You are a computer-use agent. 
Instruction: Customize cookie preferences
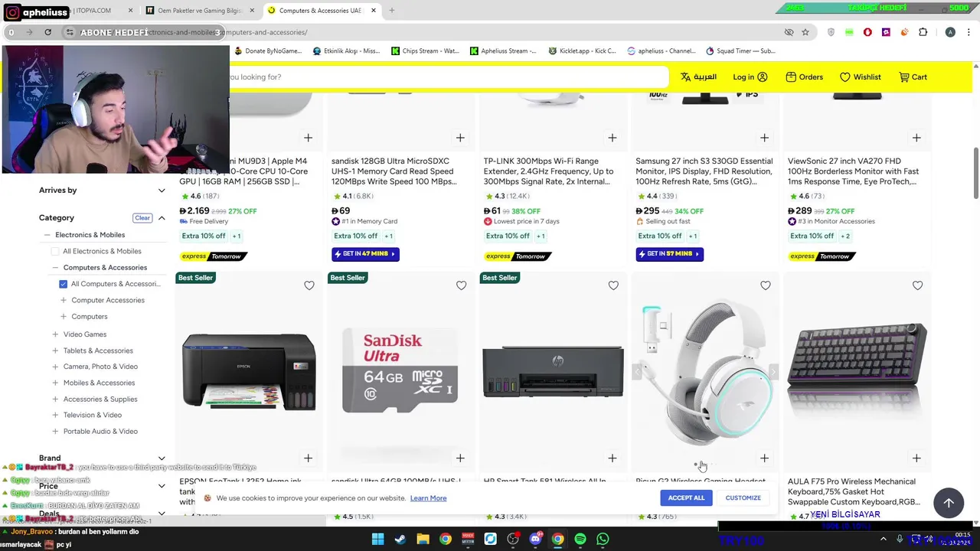click(743, 498)
